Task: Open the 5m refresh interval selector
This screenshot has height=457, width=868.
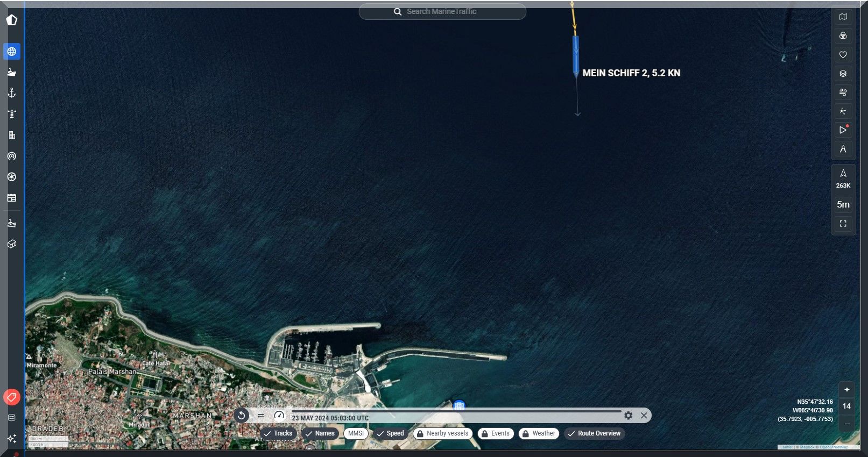Action: [843, 204]
